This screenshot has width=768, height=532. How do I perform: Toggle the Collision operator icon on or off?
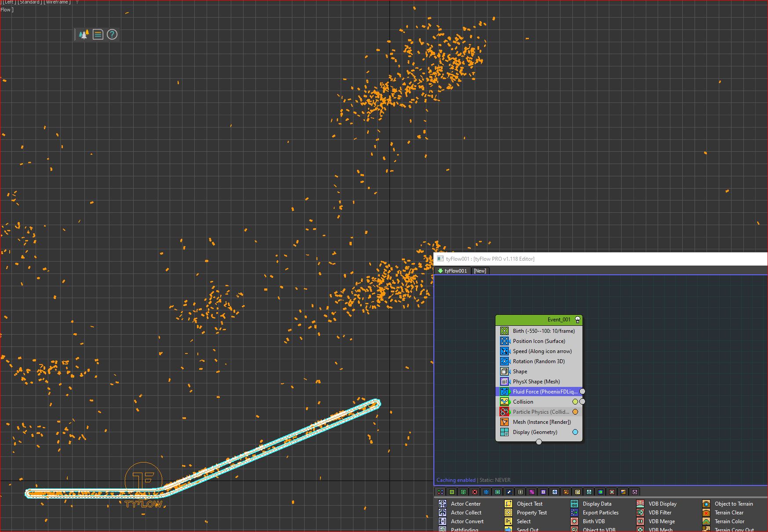click(505, 402)
